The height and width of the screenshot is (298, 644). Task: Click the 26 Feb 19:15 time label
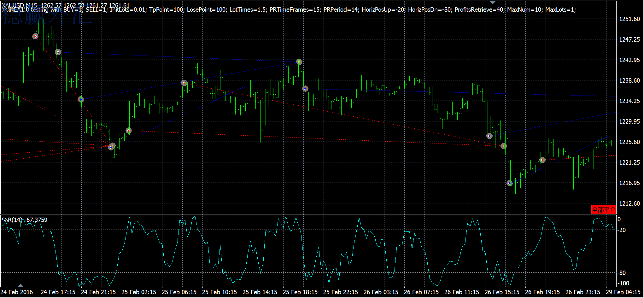point(542,292)
